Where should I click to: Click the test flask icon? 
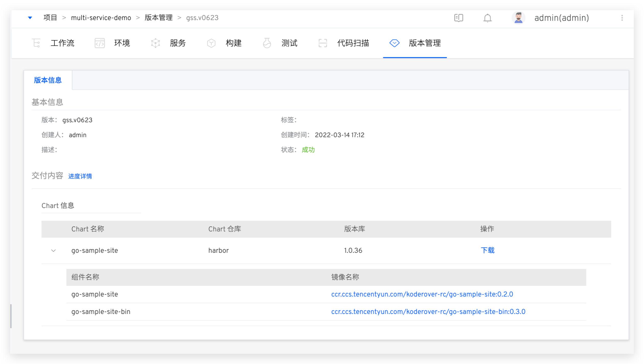point(267,43)
